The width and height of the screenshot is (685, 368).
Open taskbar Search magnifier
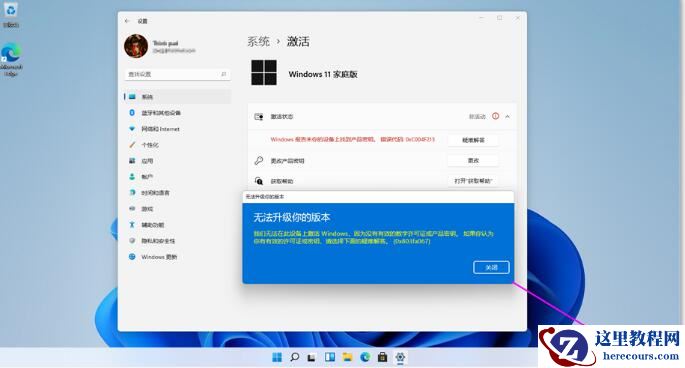[x=294, y=358]
